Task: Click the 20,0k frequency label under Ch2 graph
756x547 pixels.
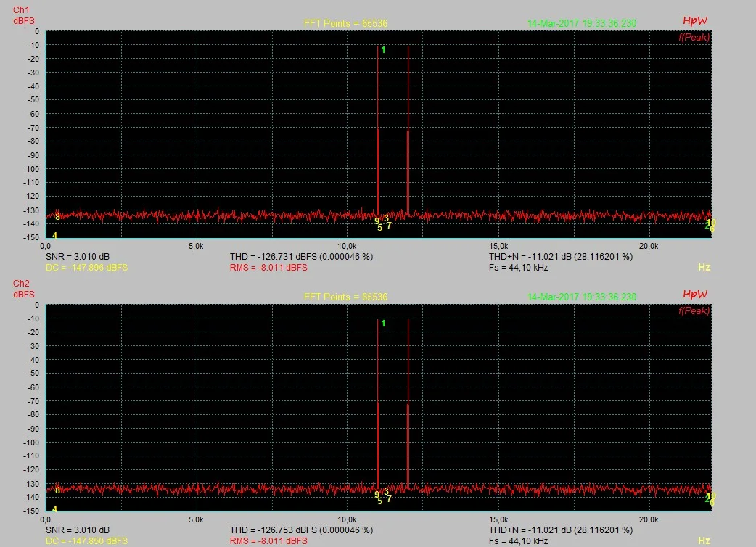Action: tap(649, 520)
